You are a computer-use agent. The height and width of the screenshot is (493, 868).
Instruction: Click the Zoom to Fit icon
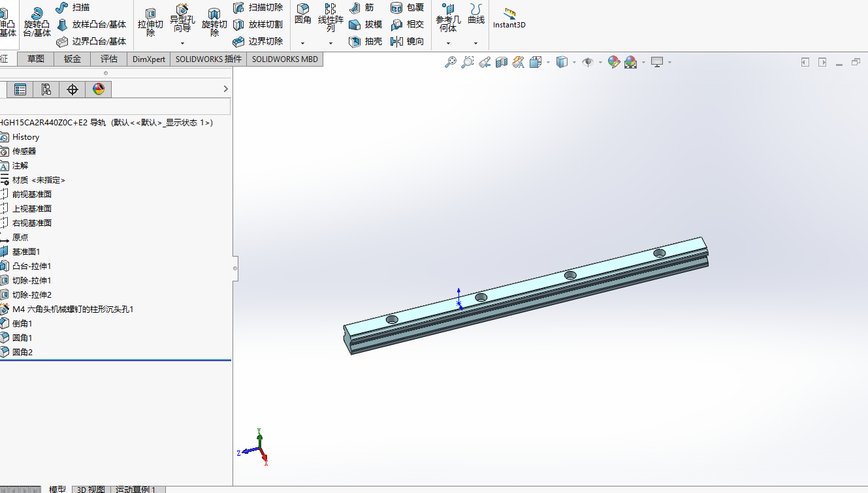pos(451,62)
